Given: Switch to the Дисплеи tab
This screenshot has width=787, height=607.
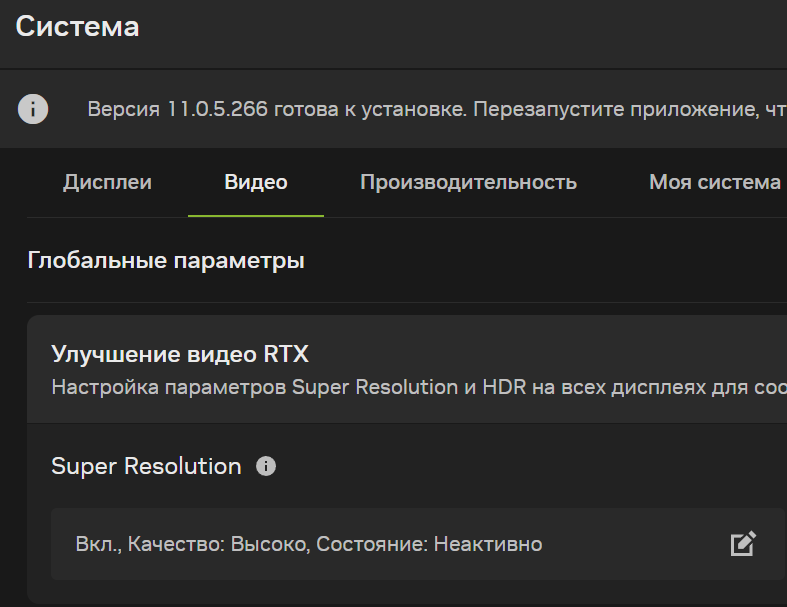Looking at the screenshot, I should tap(107, 182).
